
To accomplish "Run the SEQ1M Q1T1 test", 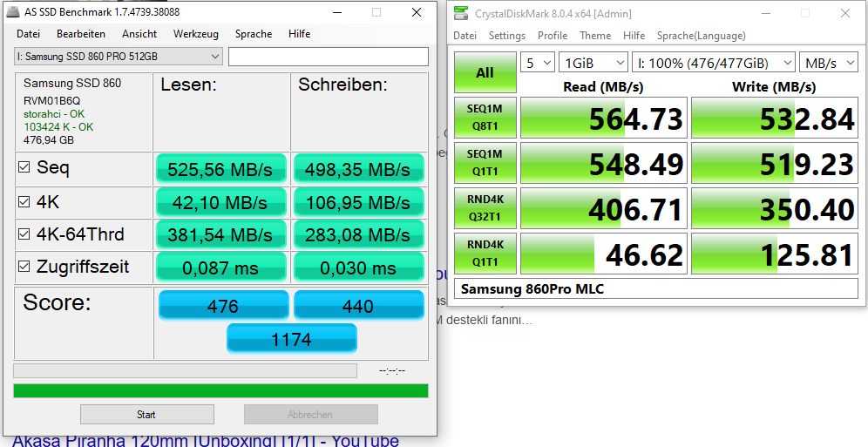I will (485, 163).
